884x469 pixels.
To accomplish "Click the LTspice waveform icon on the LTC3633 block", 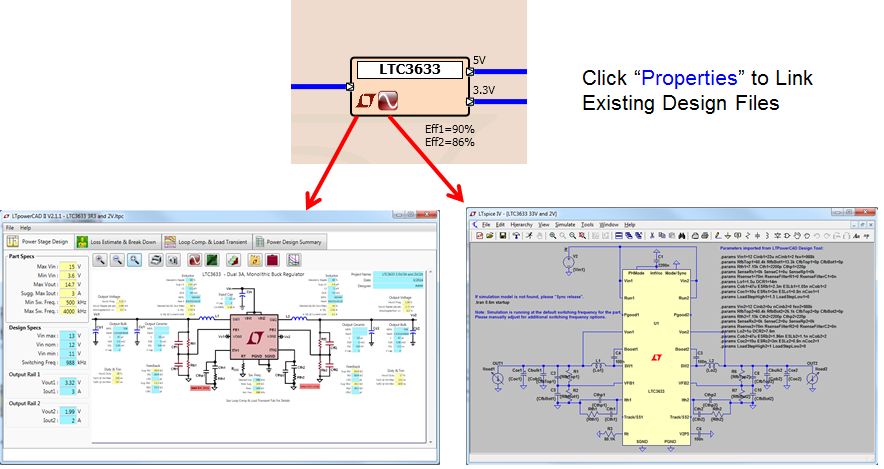I will tap(388, 100).
